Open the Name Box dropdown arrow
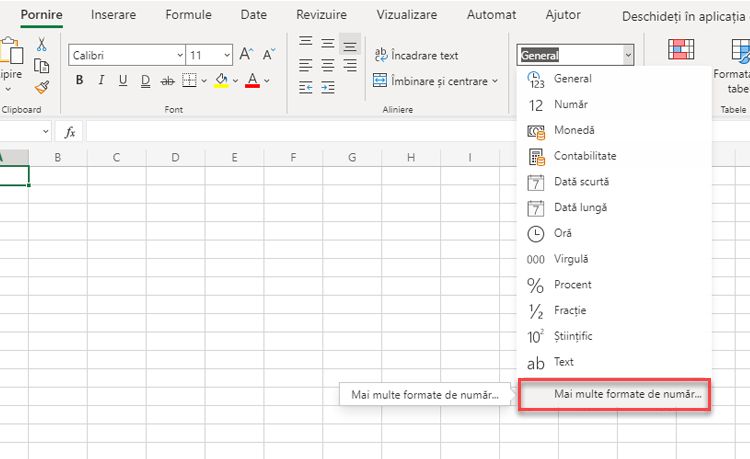Screen dimensions: 750x459 click(x=45, y=131)
